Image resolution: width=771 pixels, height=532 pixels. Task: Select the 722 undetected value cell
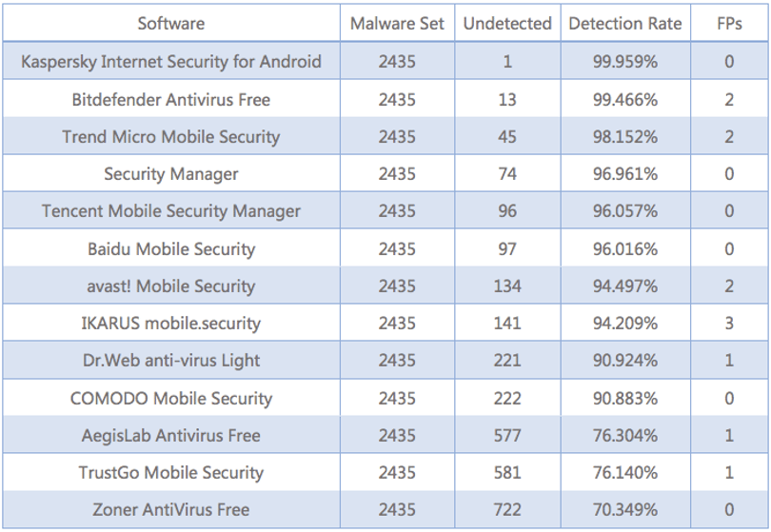[507, 509]
